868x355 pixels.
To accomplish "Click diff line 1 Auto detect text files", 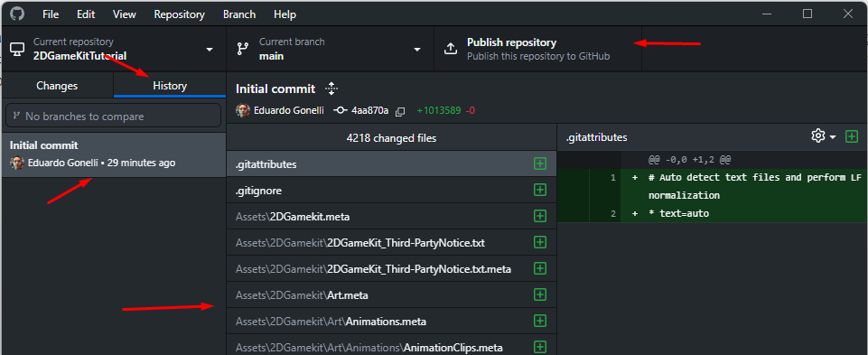I will tap(713, 187).
